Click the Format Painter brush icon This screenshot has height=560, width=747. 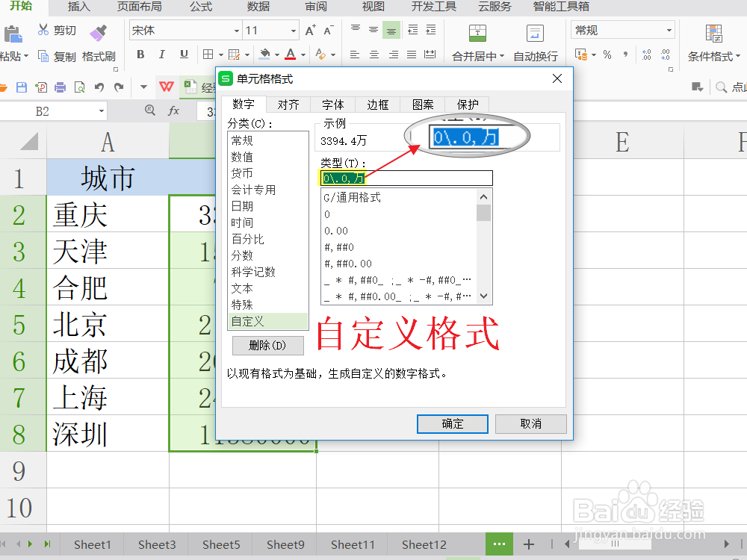98,32
